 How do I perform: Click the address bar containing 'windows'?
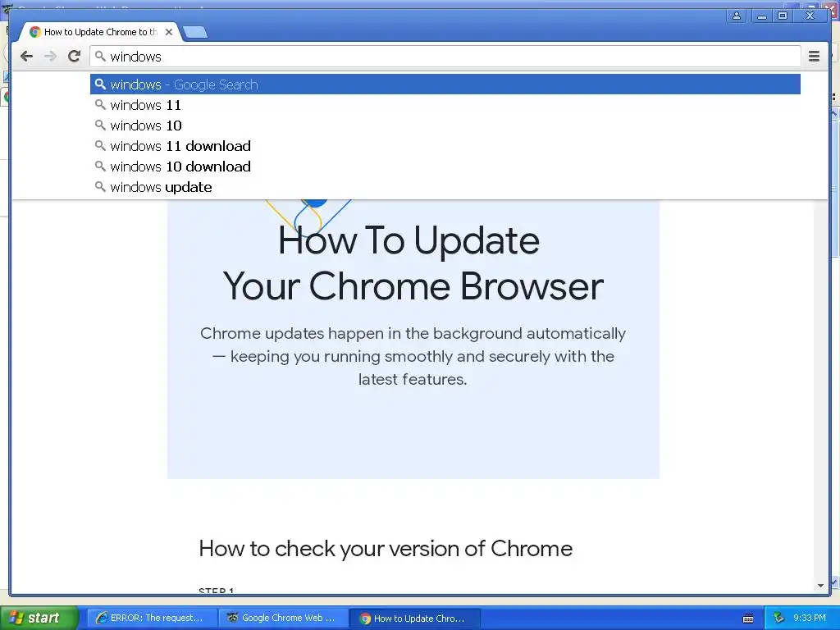tap(445, 57)
